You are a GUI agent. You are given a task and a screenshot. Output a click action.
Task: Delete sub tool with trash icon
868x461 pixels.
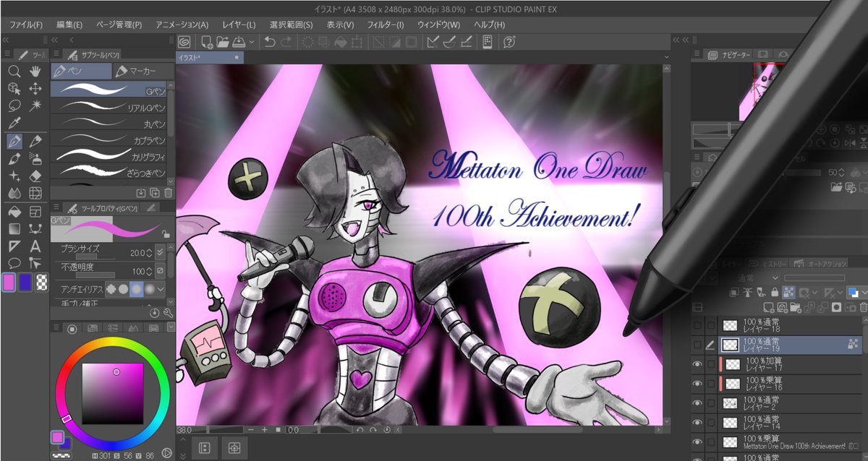(x=169, y=193)
